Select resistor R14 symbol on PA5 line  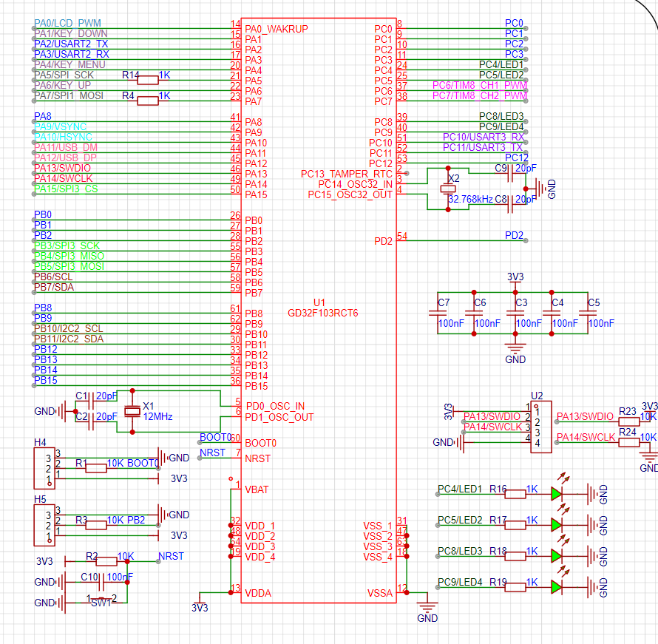coord(148,80)
